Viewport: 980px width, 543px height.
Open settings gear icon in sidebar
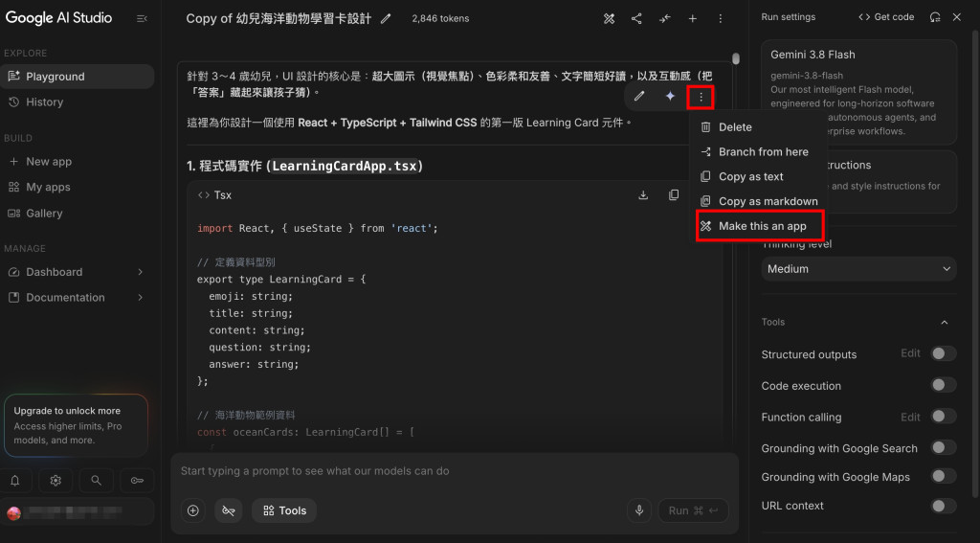coord(56,481)
